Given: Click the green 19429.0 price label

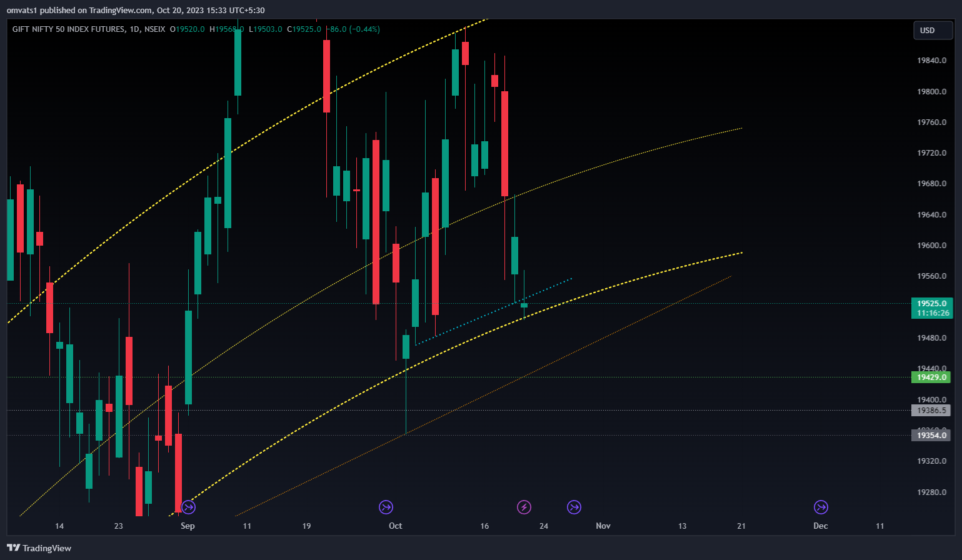Looking at the screenshot, I should click(932, 377).
